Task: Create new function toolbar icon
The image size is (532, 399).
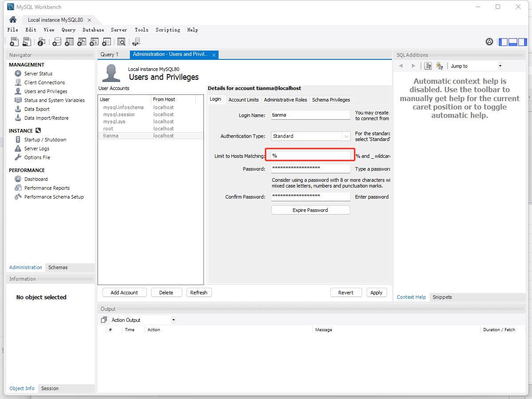Action: (x=106, y=42)
